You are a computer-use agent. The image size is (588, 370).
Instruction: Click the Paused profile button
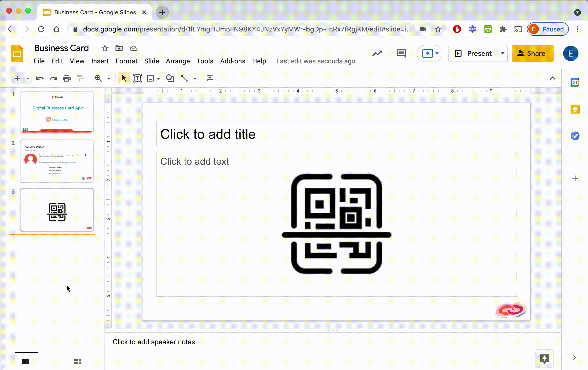[x=548, y=29]
